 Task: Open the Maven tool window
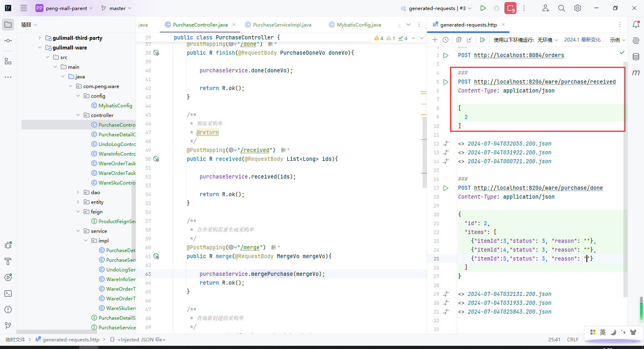[636, 73]
